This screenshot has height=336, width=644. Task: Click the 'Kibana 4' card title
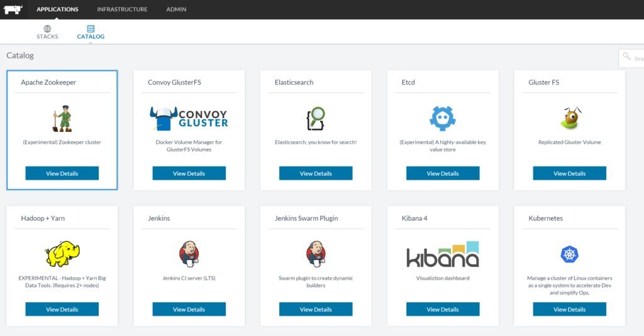click(414, 218)
